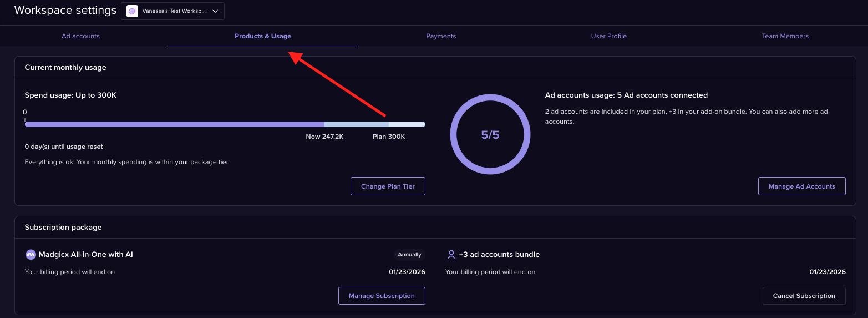This screenshot has height=318, width=868.
Task: Click the 'Current monthly usage' header
Action: [65, 67]
